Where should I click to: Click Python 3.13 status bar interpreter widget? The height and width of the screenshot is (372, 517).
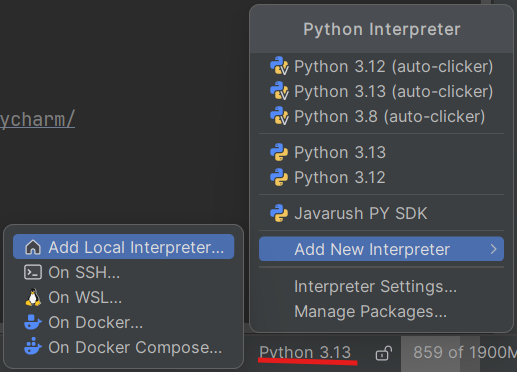point(305,352)
